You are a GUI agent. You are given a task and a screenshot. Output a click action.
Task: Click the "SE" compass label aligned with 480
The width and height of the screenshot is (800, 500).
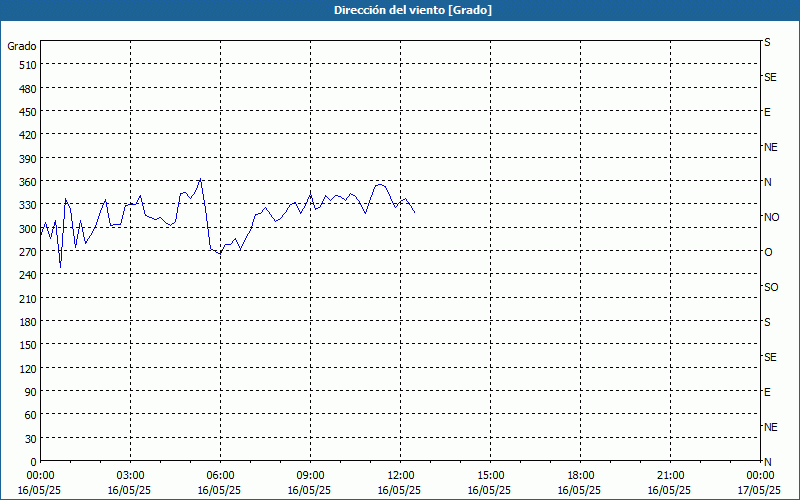770,77
